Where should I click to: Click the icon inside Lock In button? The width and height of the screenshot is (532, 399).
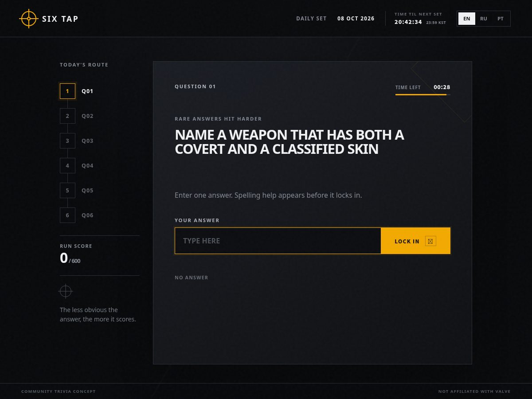click(x=430, y=241)
